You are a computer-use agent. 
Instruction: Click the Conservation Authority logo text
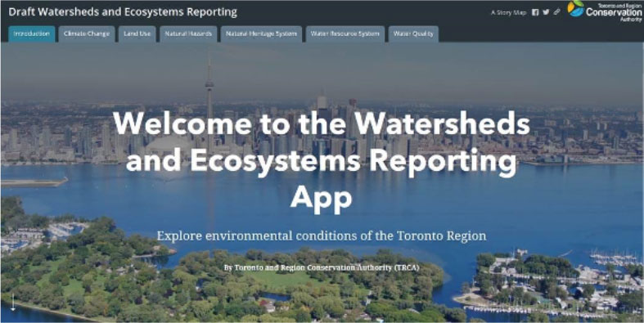614,12
